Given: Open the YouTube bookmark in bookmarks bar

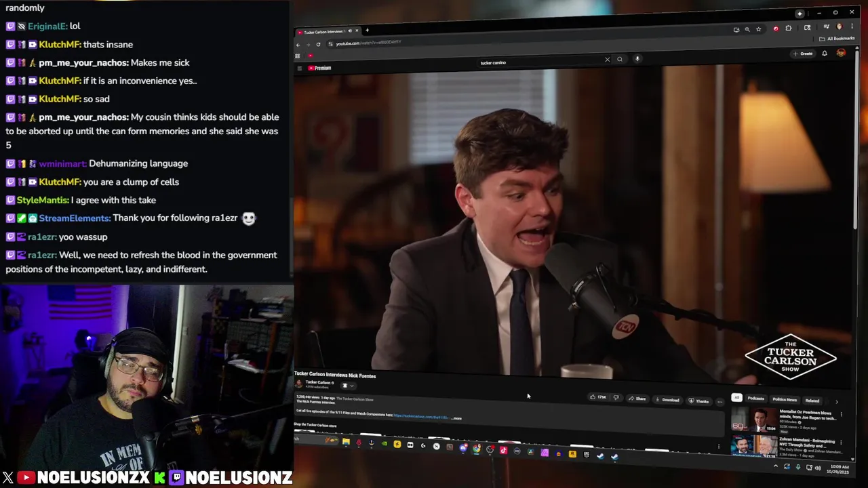Looking at the screenshot, I should [311, 56].
